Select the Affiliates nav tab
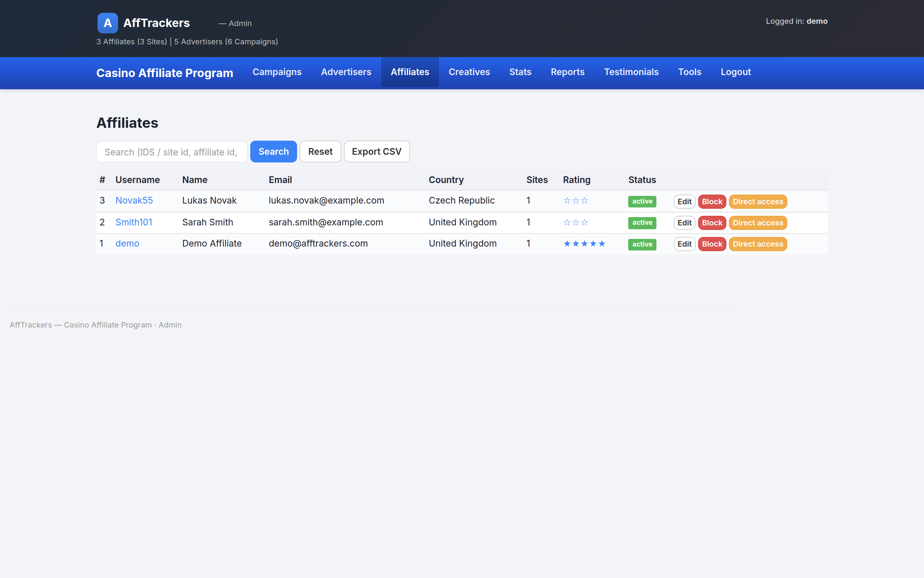This screenshot has width=924, height=578. coord(410,72)
